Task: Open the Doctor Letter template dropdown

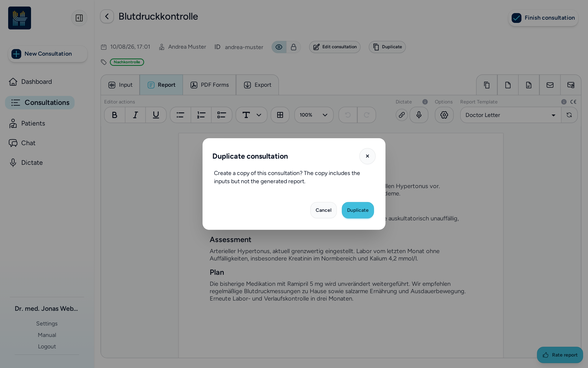Action: click(511, 115)
